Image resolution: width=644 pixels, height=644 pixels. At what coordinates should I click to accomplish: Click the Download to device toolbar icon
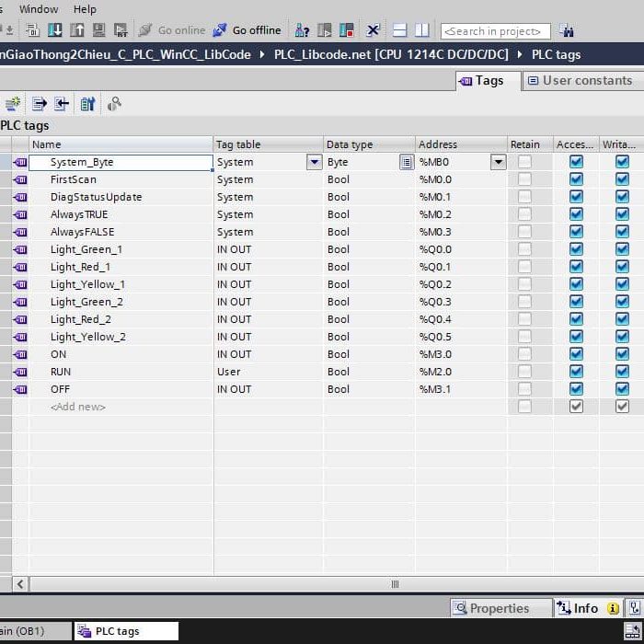(54, 30)
